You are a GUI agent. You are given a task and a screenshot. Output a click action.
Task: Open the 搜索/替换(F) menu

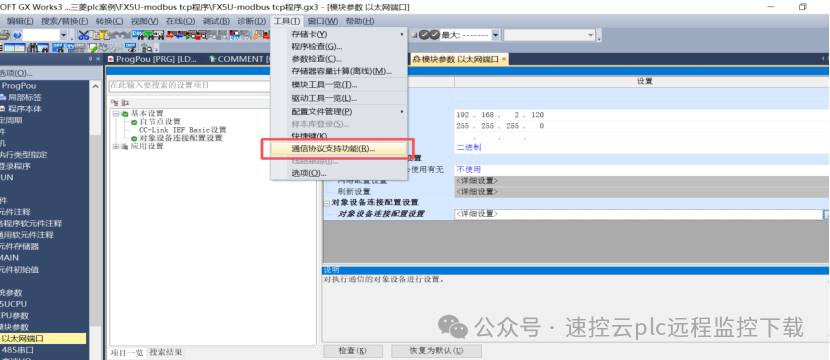pos(65,21)
